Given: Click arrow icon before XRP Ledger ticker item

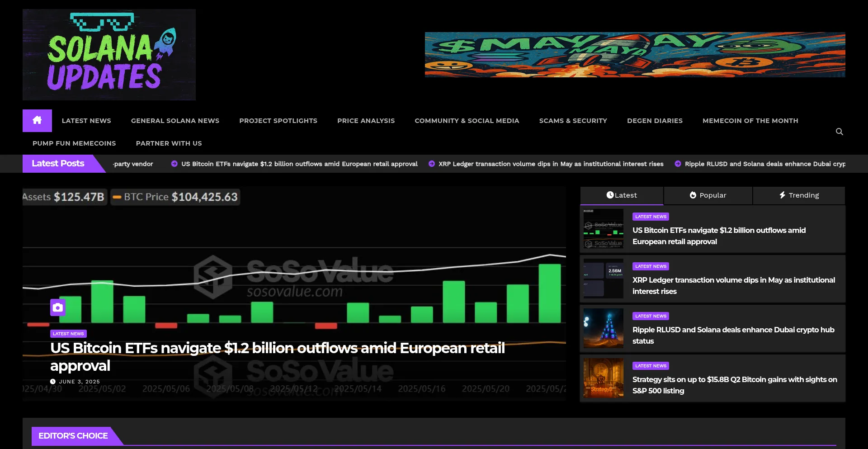Looking at the screenshot, I should click(x=431, y=164).
